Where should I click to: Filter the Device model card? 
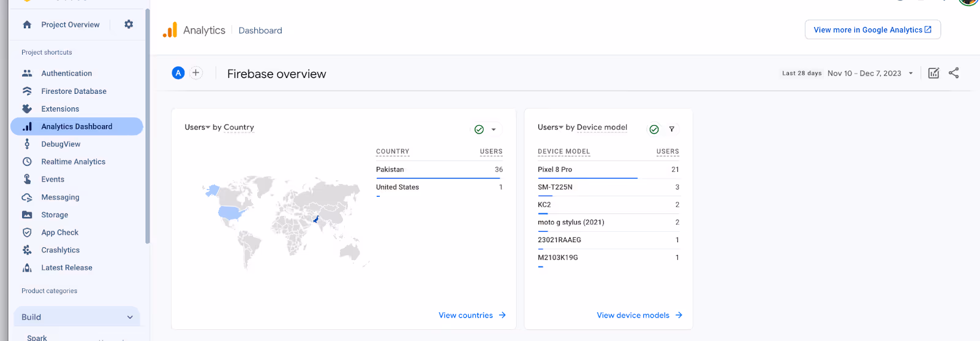(x=672, y=129)
